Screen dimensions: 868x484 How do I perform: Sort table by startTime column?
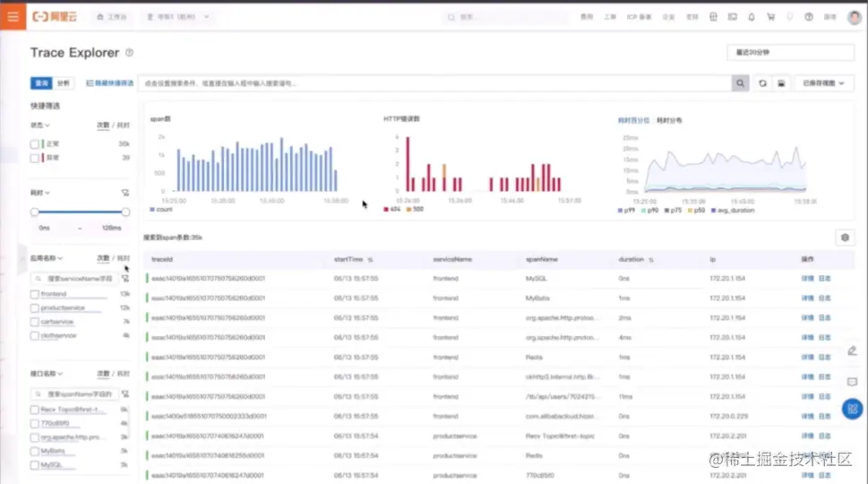click(370, 260)
